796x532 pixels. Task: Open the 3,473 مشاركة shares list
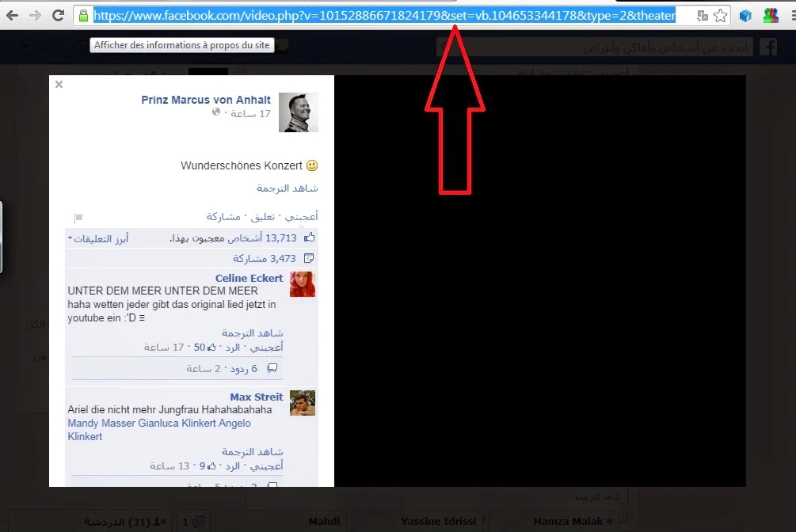265,258
